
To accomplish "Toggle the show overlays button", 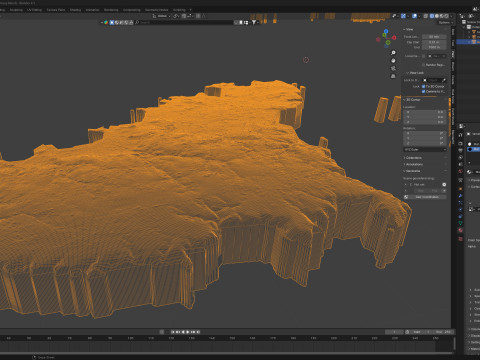I will (414, 16).
